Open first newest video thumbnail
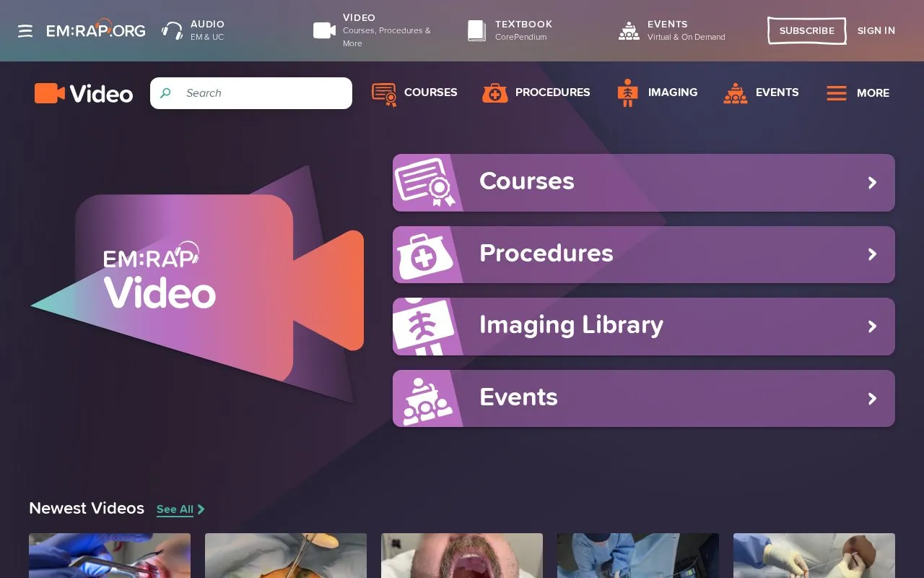Screen dimensions: 924x578 [110, 556]
